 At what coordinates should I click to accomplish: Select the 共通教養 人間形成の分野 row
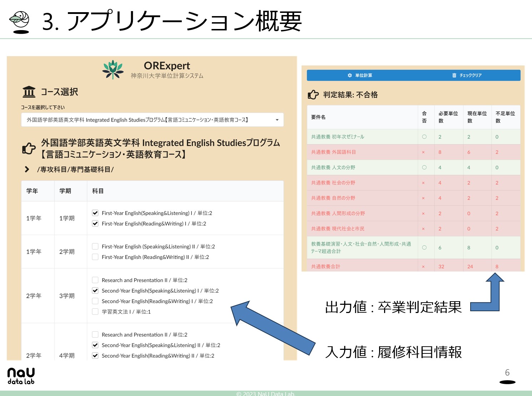413,214
